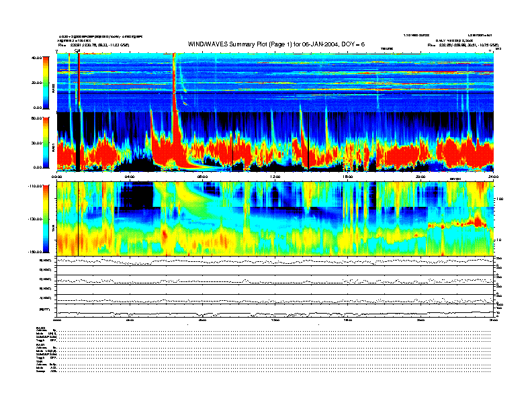The height and width of the screenshot is (411, 532).
Task: Click the top-right position info text
Action: (x=462, y=45)
